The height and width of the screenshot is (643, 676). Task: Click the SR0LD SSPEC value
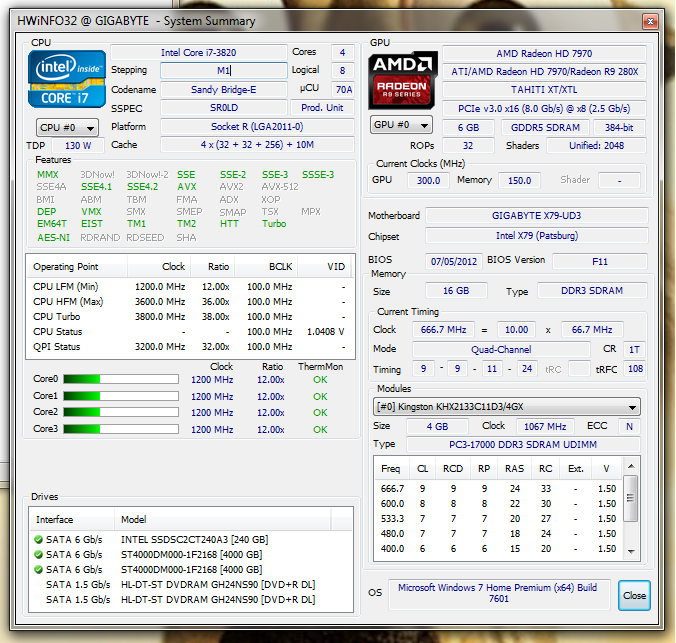(x=224, y=108)
